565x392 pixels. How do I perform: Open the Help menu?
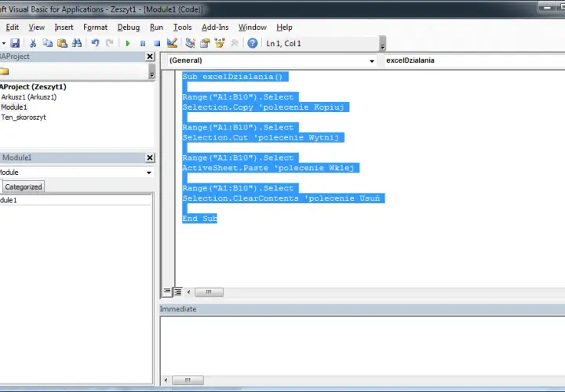(284, 27)
